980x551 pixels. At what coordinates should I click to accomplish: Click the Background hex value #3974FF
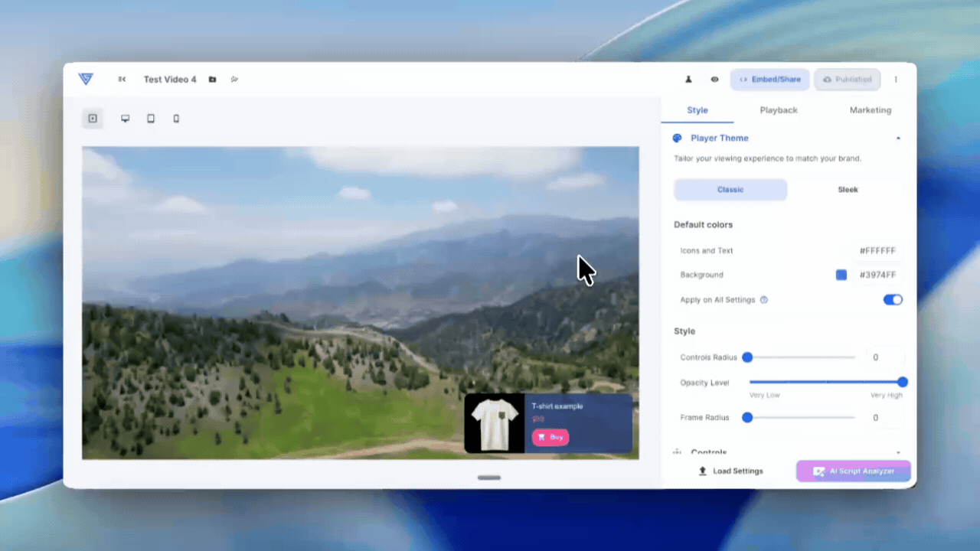point(877,275)
